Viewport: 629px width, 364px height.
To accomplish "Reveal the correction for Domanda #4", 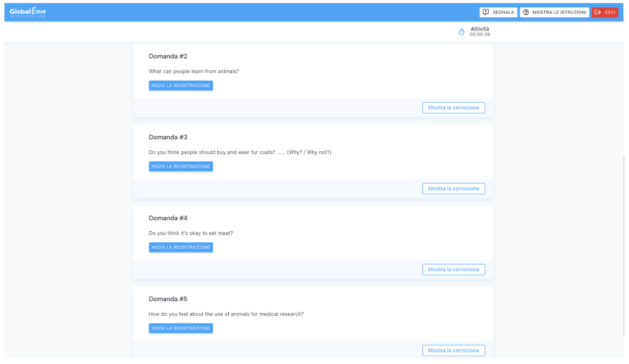I will pyautogui.click(x=453, y=270).
